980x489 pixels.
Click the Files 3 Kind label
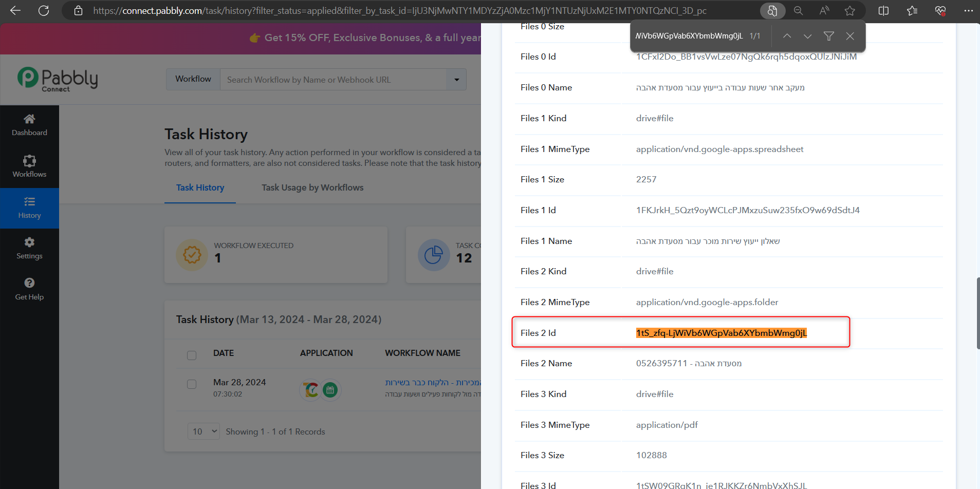(x=543, y=394)
